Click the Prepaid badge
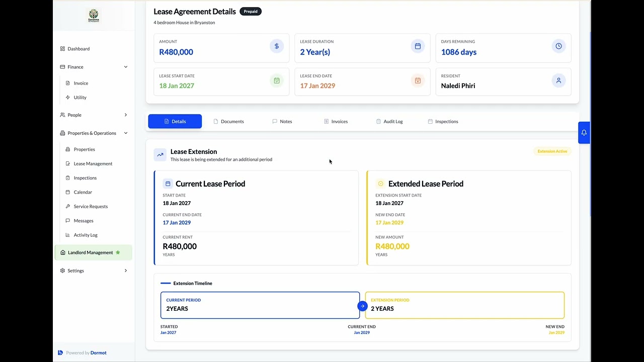 (251, 11)
